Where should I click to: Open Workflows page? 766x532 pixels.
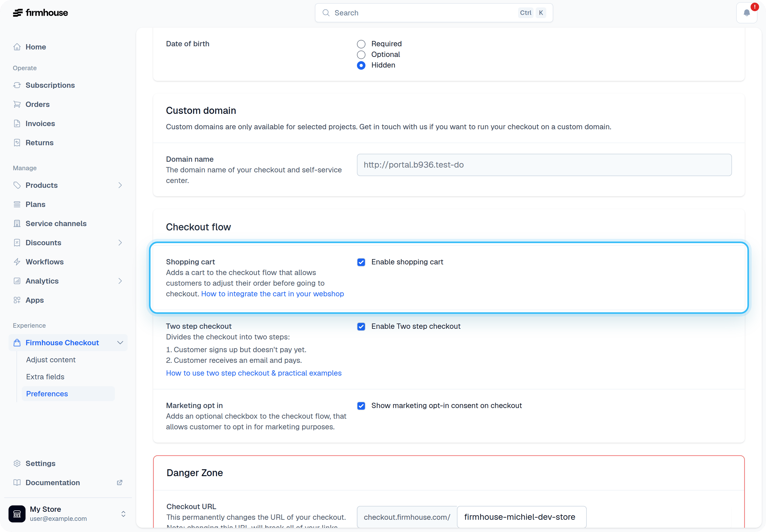[68, 262]
